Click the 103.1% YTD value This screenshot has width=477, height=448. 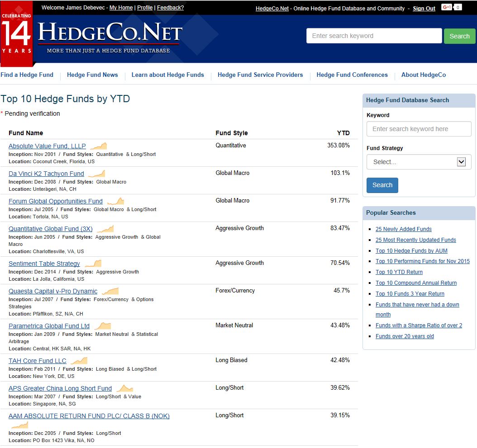coord(340,173)
